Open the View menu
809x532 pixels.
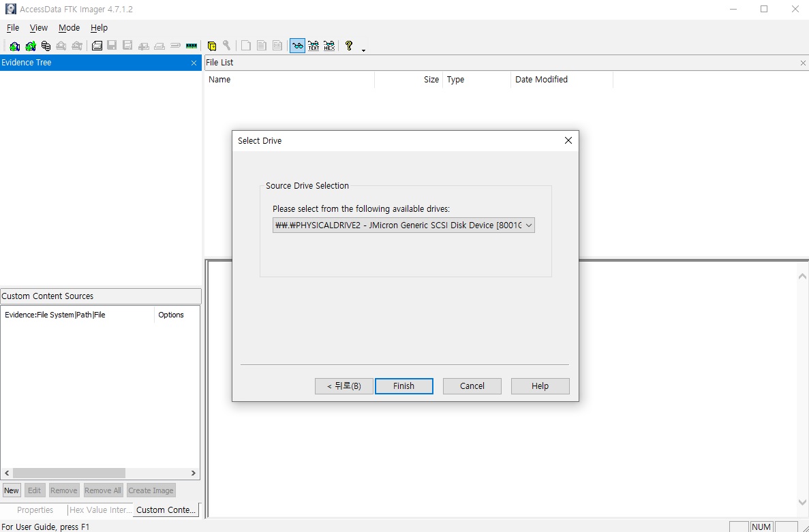click(x=39, y=28)
